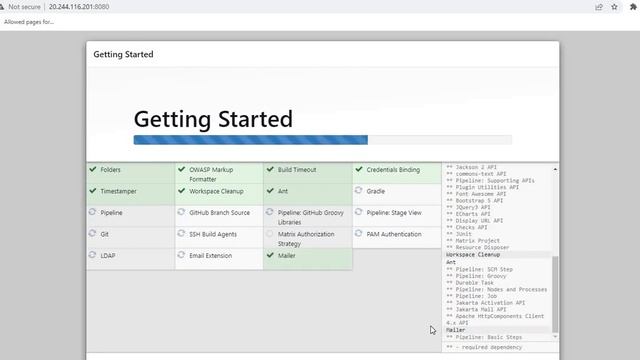Click the spinner icon beside GitHub Branch Source
The width and height of the screenshot is (640, 360).
click(x=182, y=212)
